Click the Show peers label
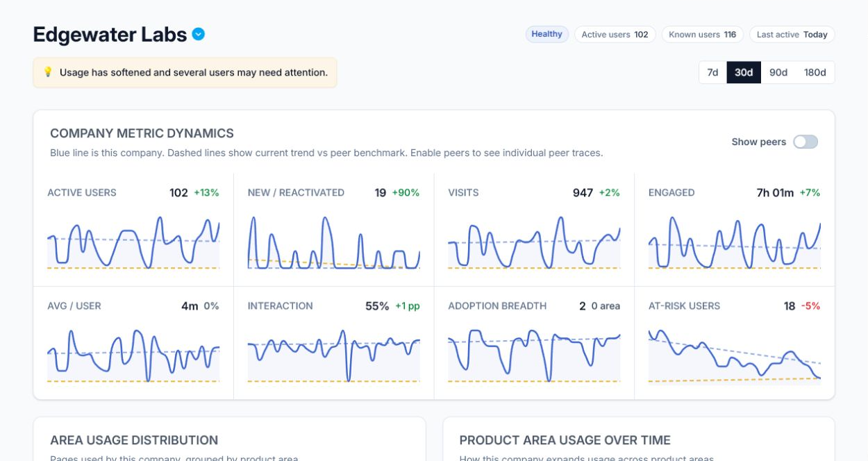 tap(759, 142)
